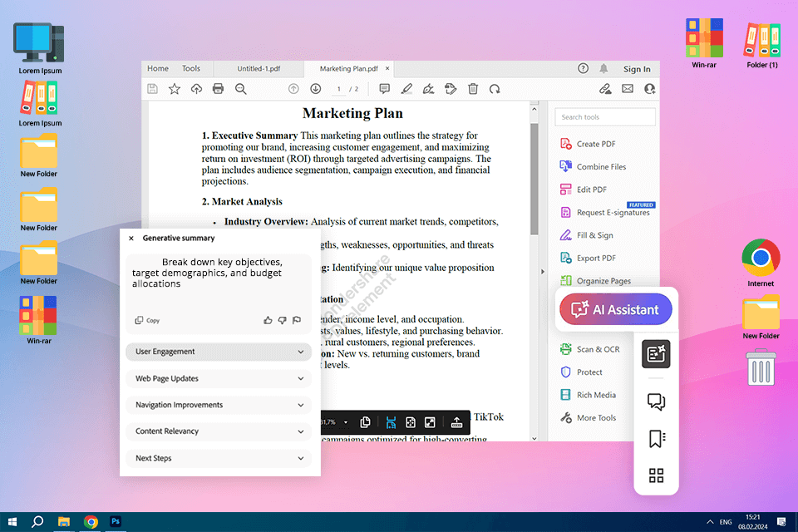
Task: Enter full screen mode icon in bottom bar
Action: [x=430, y=422]
